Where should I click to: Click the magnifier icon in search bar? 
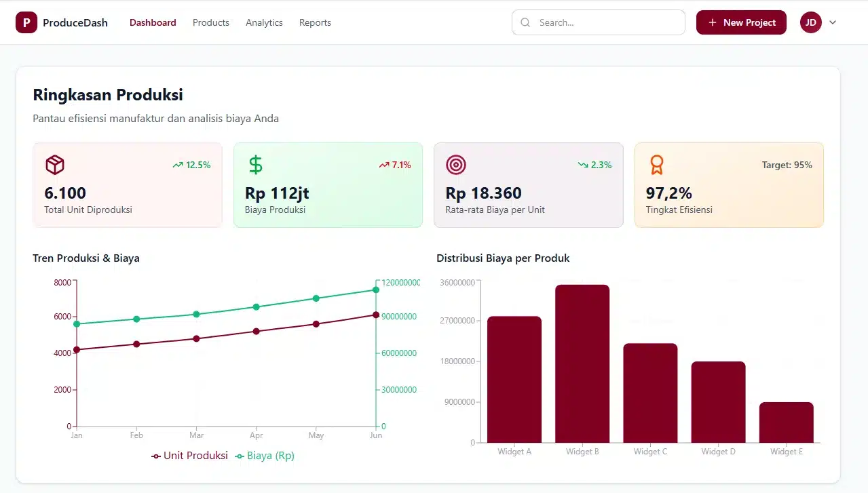(525, 22)
